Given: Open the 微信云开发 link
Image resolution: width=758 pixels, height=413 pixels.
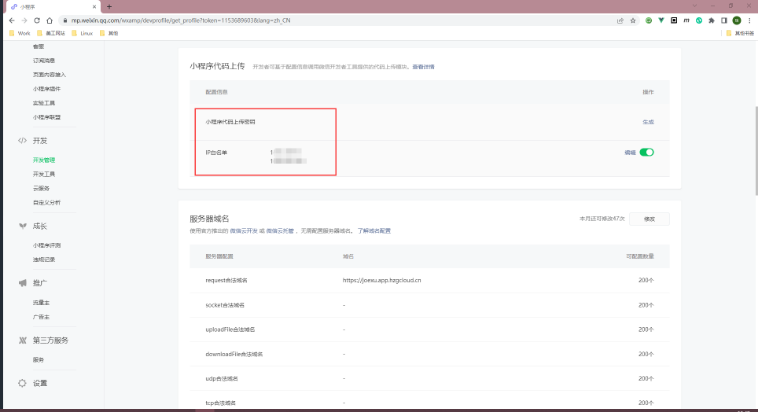Looking at the screenshot, I should tap(244, 231).
